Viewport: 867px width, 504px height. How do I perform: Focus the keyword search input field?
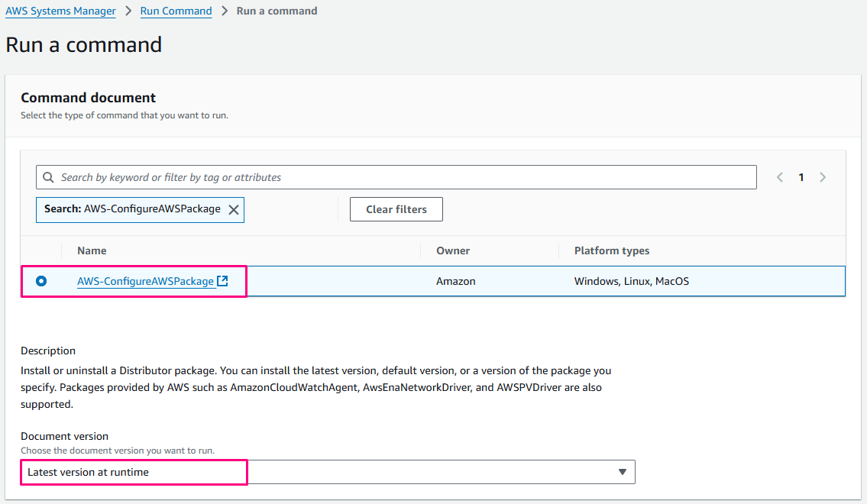(405, 177)
